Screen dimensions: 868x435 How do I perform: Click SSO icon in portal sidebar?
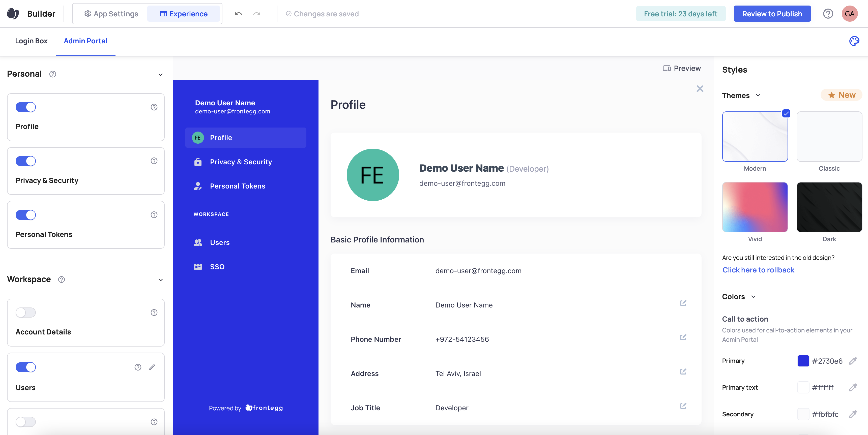(x=198, y=267)
